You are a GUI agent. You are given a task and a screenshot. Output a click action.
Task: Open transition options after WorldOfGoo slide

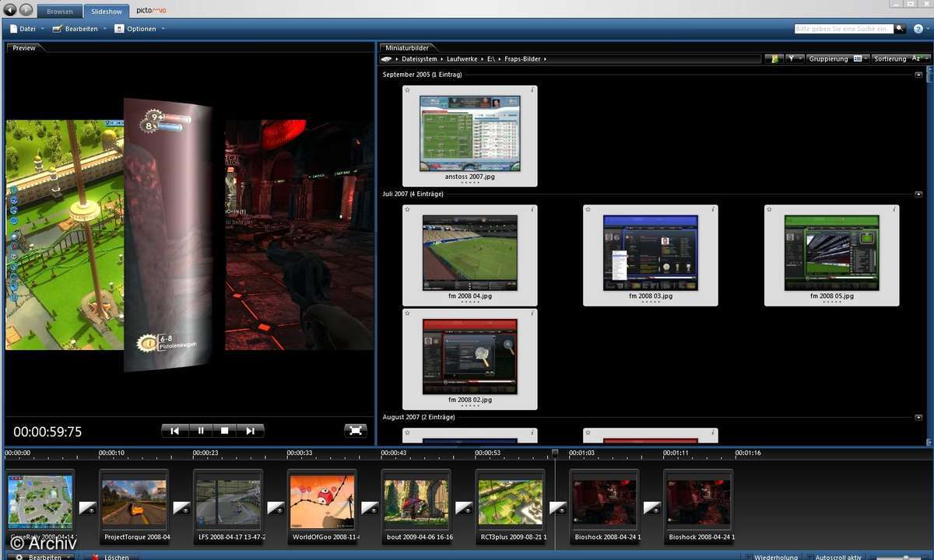[x=370, y=507]
